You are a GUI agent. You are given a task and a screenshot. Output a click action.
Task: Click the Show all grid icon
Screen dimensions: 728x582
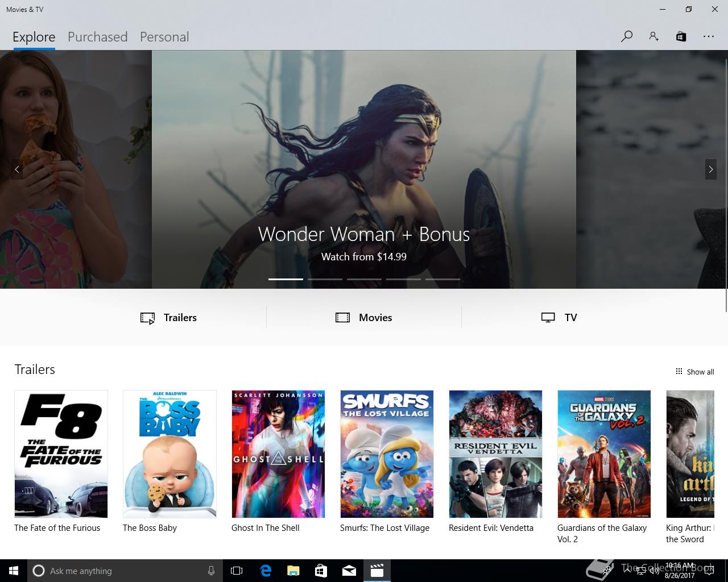tap(679, 372)
